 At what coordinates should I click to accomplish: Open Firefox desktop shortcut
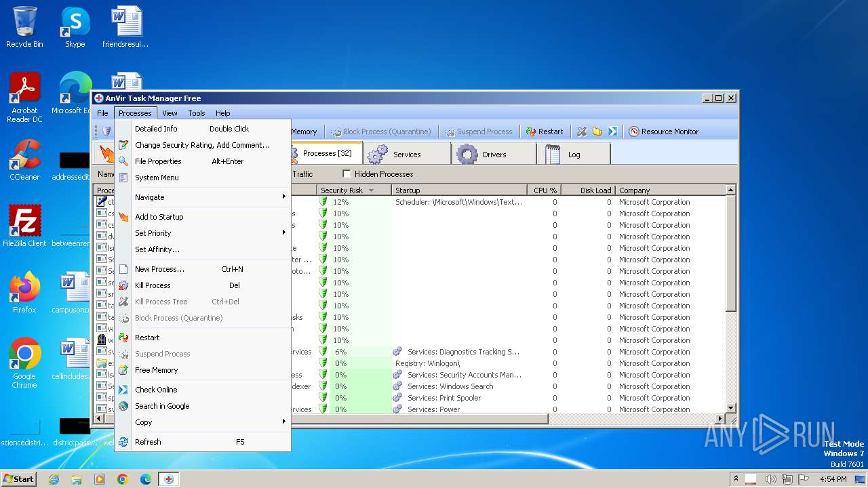(x=24, y=293)
